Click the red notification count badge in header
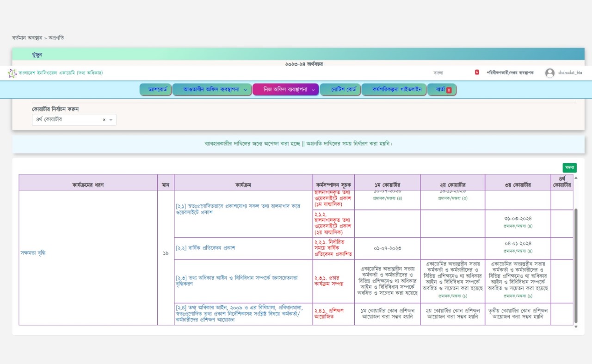Screen dimensions: 592x364 click(477, 73)
